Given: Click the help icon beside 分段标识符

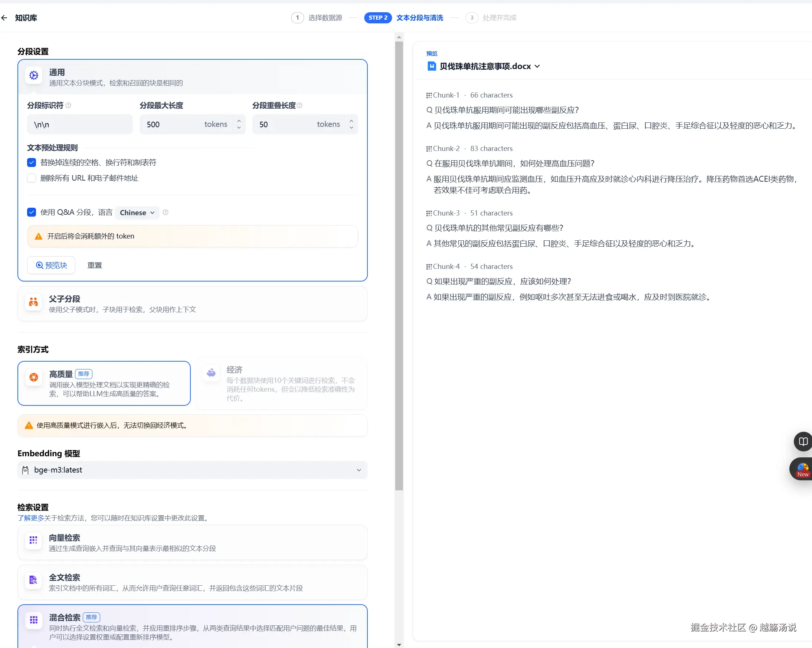Looking at the screenshot, I should [x=68, y=105].
